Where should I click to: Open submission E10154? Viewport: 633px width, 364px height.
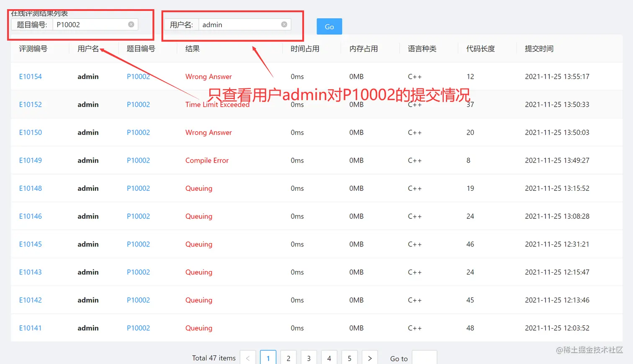(x=31, y=77)
